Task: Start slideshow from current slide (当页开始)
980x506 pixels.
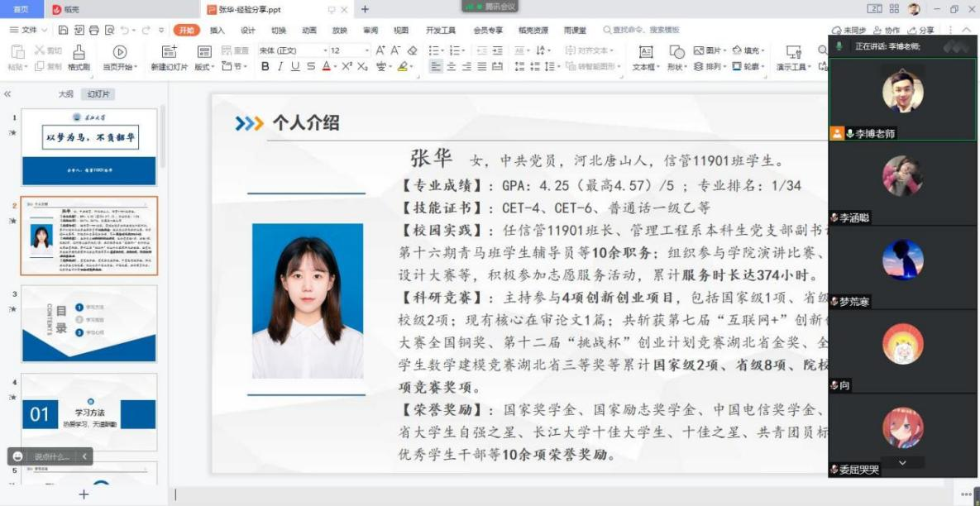Action: point(119,57)
